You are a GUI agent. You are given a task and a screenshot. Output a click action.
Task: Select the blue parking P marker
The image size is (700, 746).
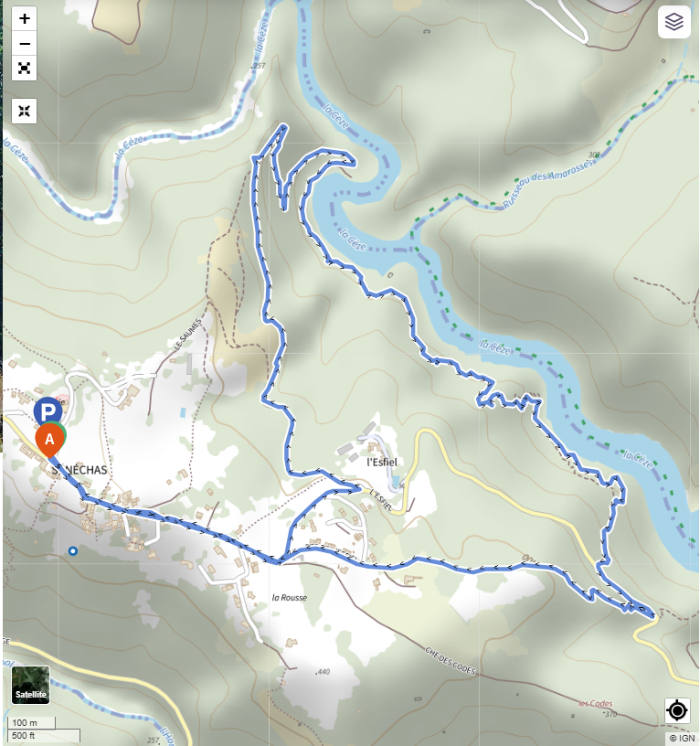pos(48,411)
